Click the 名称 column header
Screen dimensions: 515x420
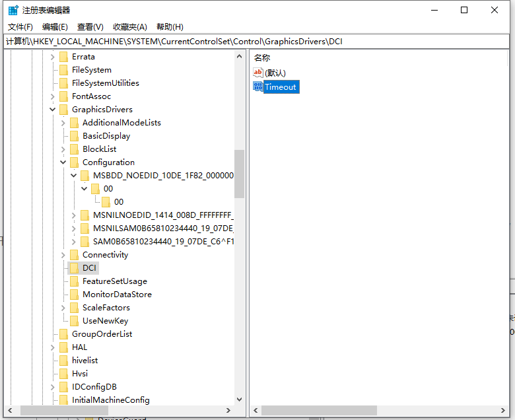(262, 58)
